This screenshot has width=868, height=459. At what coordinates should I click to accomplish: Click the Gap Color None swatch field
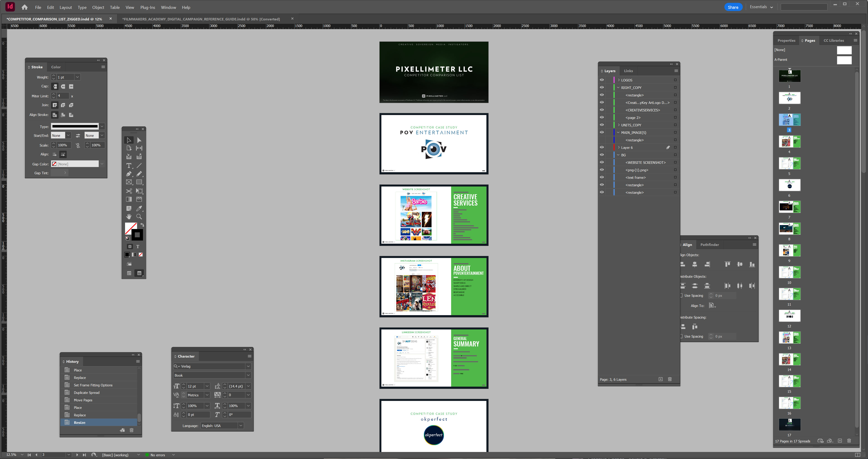(75, 164)
